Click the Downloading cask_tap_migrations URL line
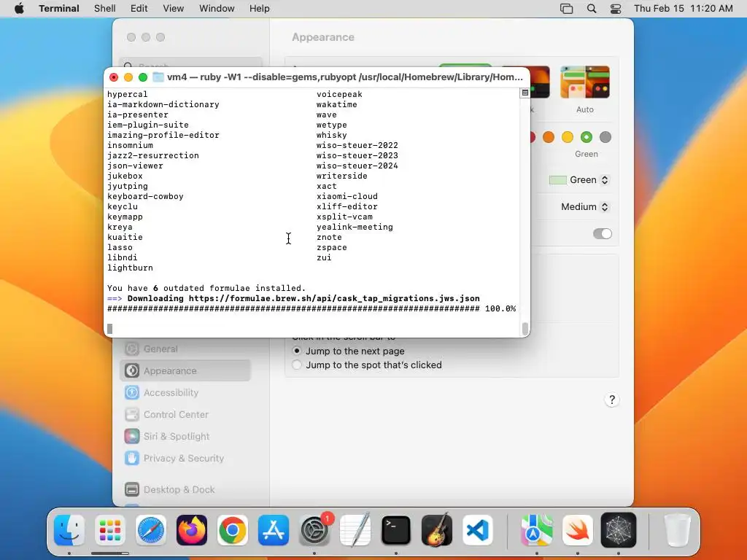 click(293, 298)
